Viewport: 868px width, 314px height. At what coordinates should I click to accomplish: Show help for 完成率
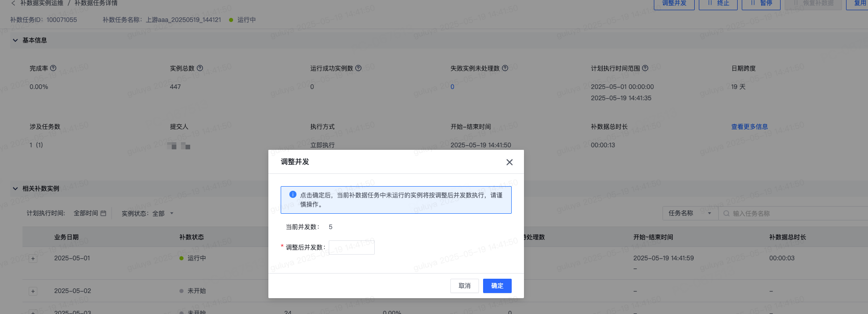(53, 68)
